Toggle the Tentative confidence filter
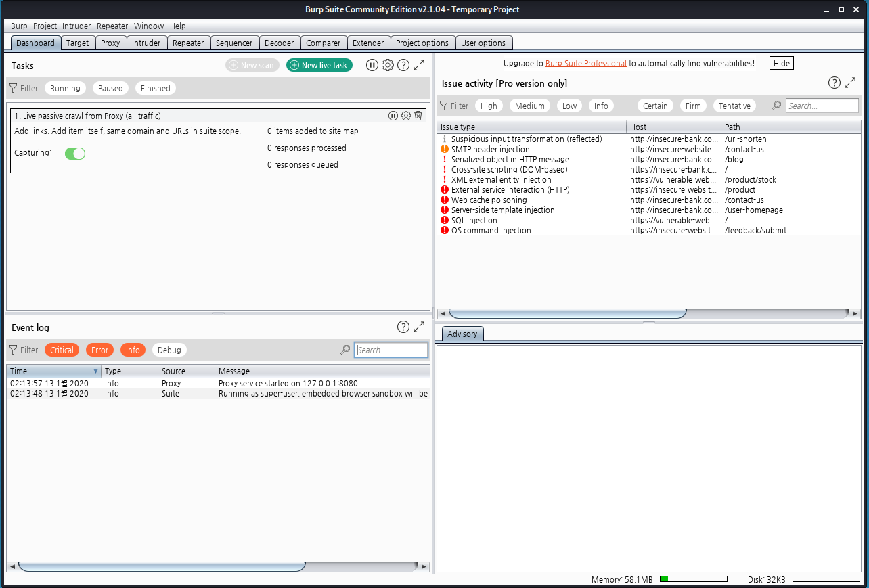Screen dimensions: 869x588 (734, 106)
